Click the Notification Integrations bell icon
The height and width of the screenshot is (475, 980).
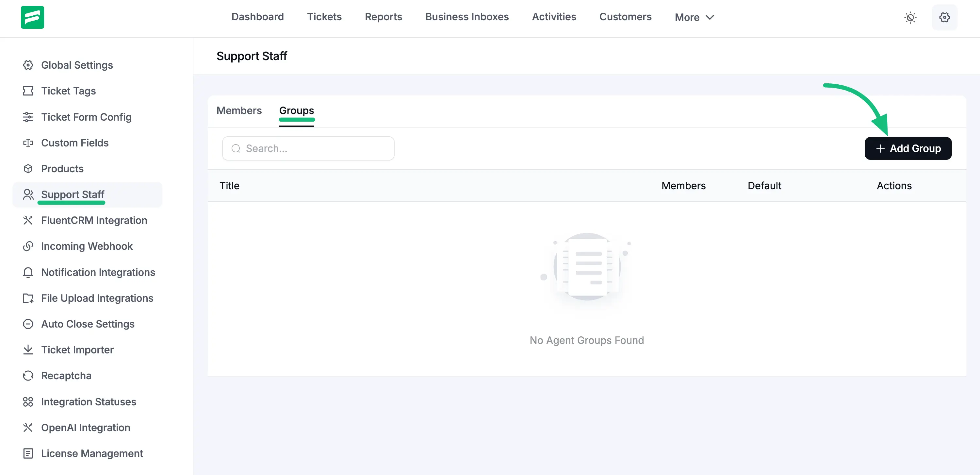point(28,273)
